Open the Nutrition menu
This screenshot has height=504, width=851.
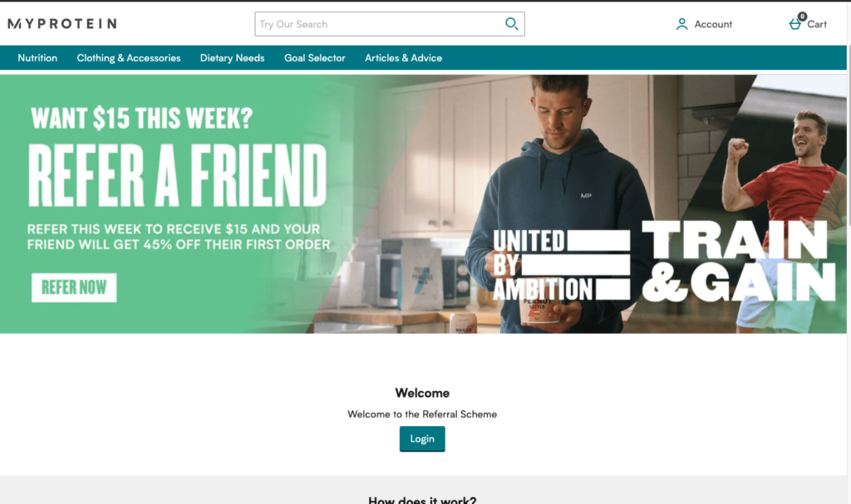click(37, 58)
